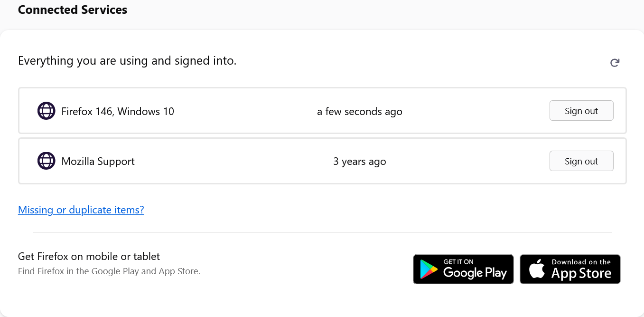Click the refresh connected services icon
Screen dimensions: 644x317
(x=615, y=63)
